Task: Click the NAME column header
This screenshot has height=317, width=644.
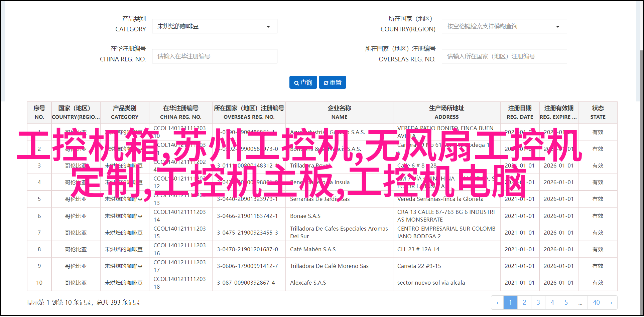Action: (339, 112)
